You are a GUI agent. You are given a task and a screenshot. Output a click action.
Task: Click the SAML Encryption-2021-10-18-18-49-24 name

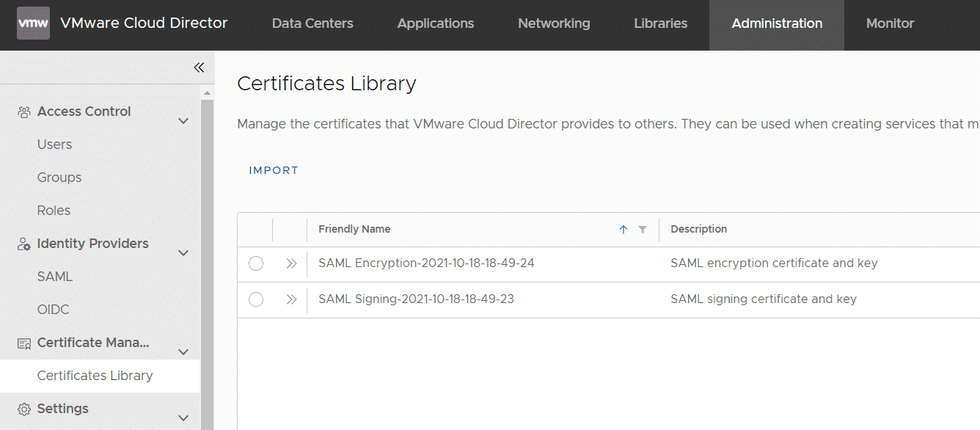pos(426,263)
